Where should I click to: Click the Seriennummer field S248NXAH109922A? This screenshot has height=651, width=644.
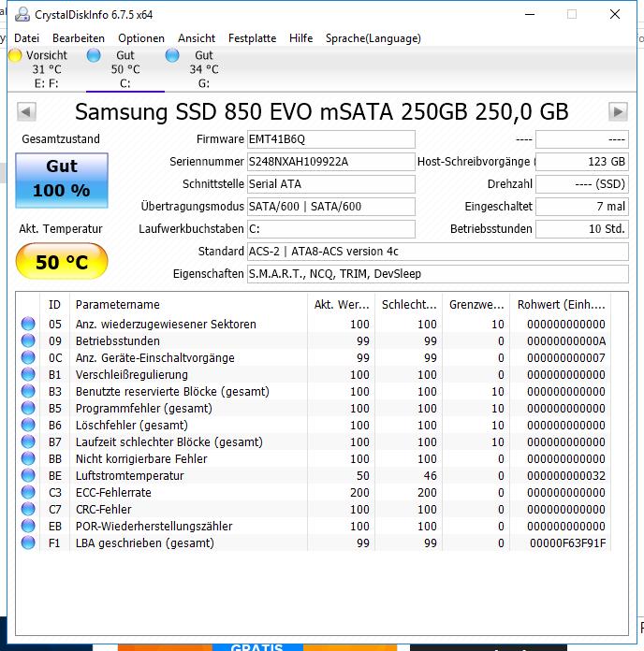tap(331, 162)
